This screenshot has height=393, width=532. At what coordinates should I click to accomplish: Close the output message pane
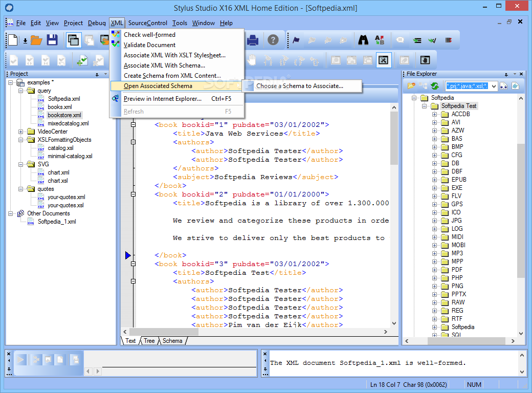tap(265, 354)
